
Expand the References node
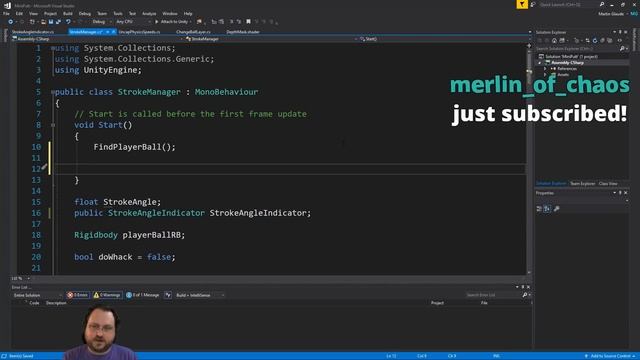545,69
